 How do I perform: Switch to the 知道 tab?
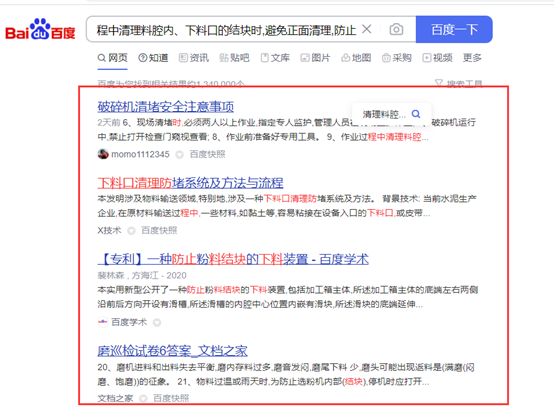click(x=153, y=58)
